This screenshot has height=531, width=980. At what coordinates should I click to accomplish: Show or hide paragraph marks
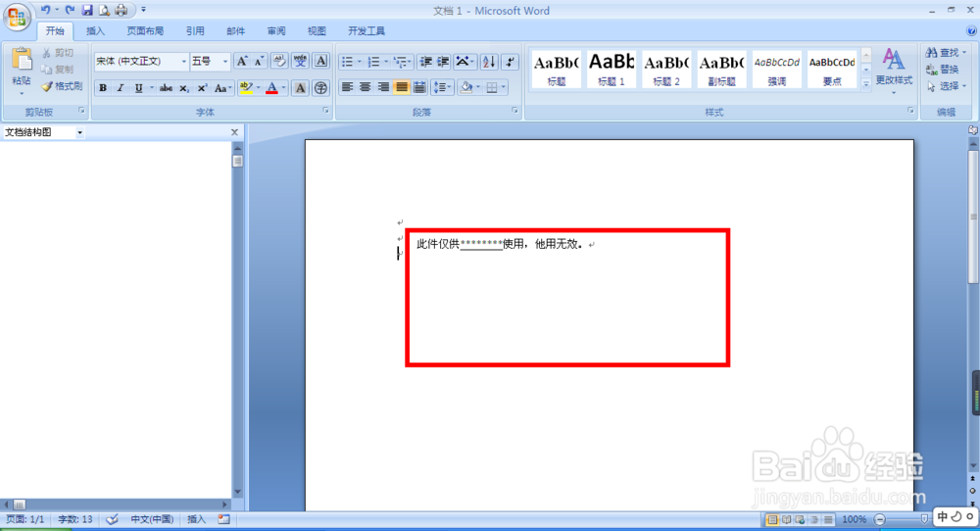pyautogui.click(x=510, y=61)
